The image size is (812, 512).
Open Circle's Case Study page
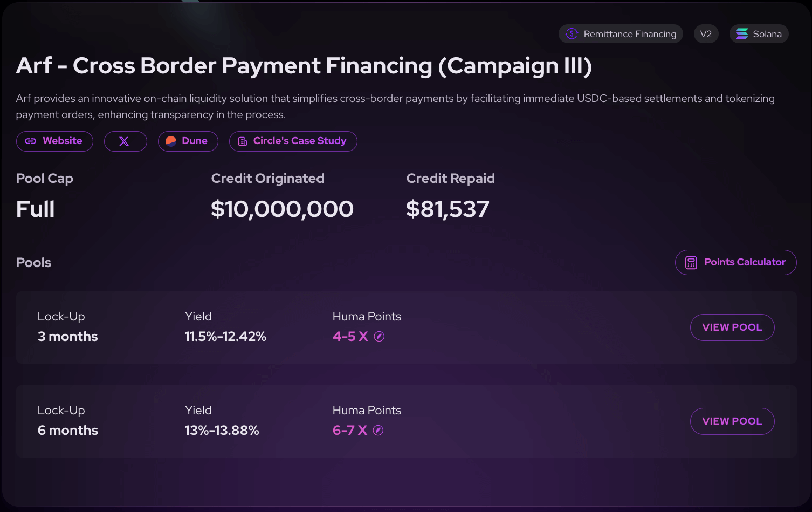(293, 141)
